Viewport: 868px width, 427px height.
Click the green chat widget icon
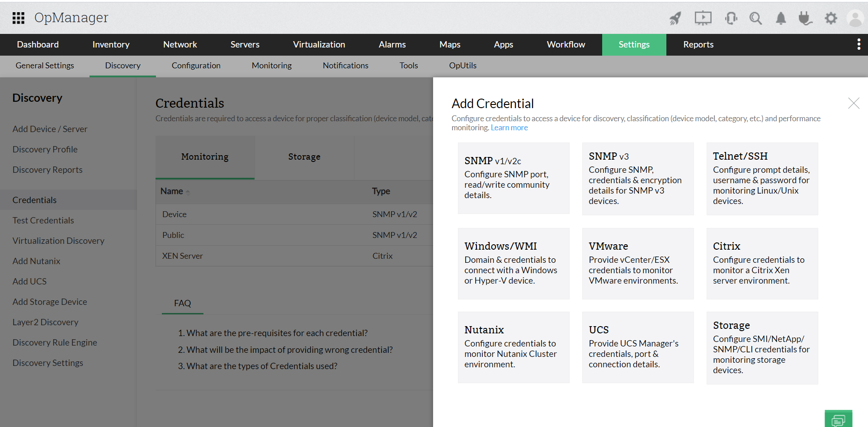pos(838,419)
